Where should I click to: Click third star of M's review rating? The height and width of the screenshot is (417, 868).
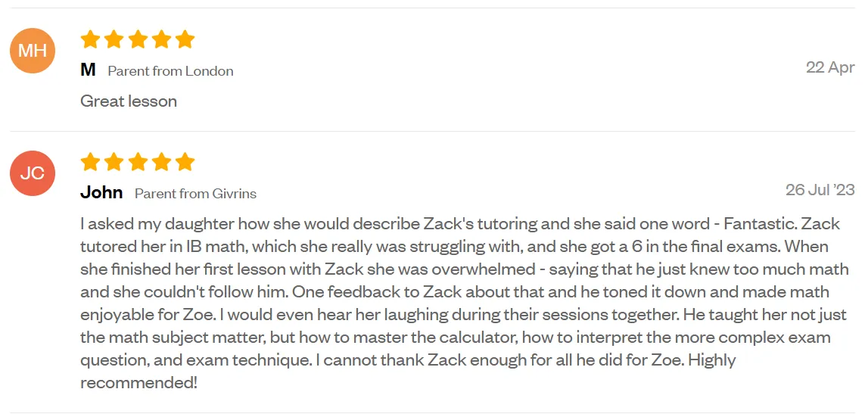(x=138, y=39)
